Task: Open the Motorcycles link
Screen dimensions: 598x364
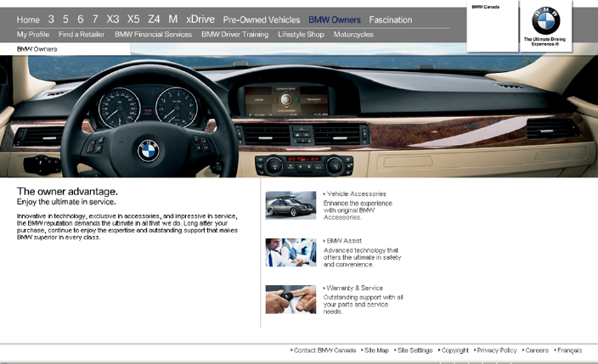Action: pyautogui.click(x=353, y=34)
